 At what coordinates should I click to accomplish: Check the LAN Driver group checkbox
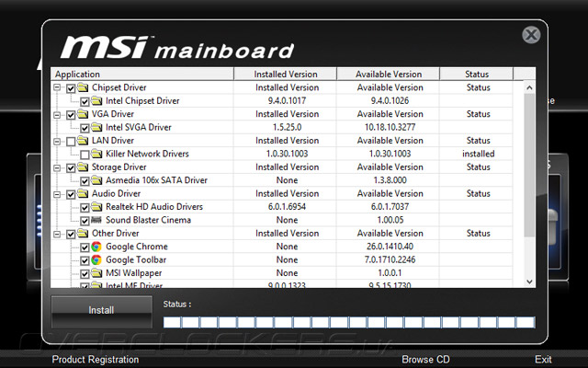pyautogui.click(x=71, y=142)
